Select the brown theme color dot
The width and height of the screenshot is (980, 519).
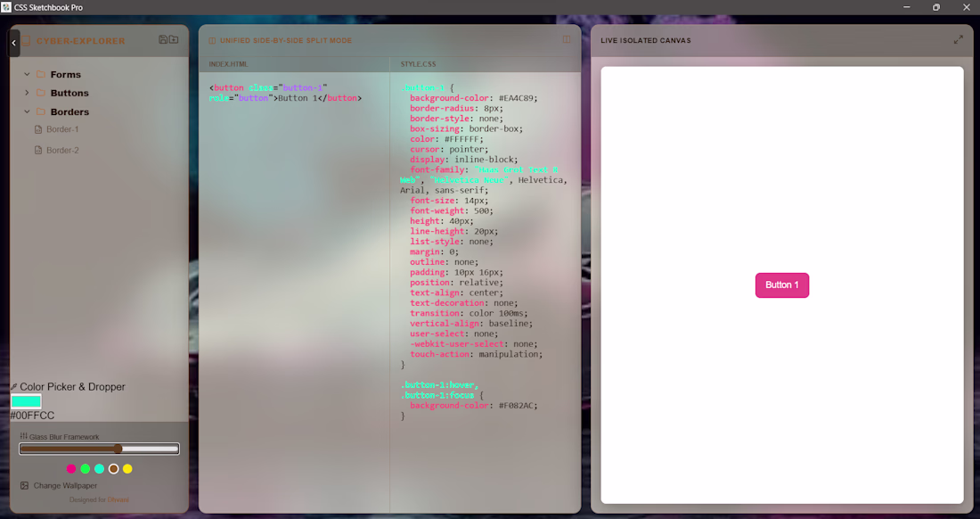114,469
